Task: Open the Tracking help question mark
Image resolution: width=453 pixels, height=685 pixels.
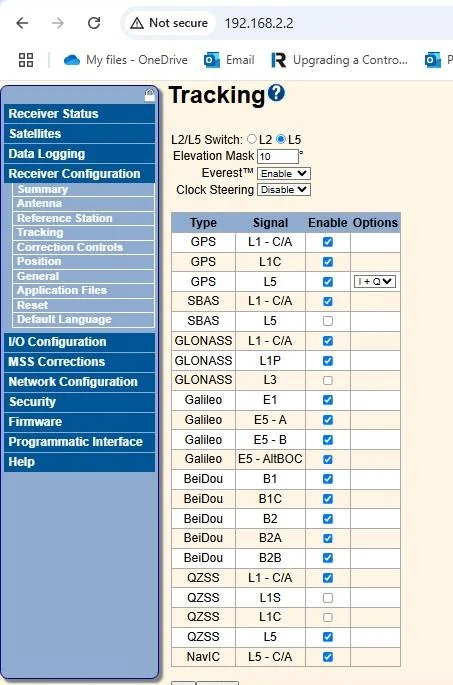Action: [x=277, y=93]
